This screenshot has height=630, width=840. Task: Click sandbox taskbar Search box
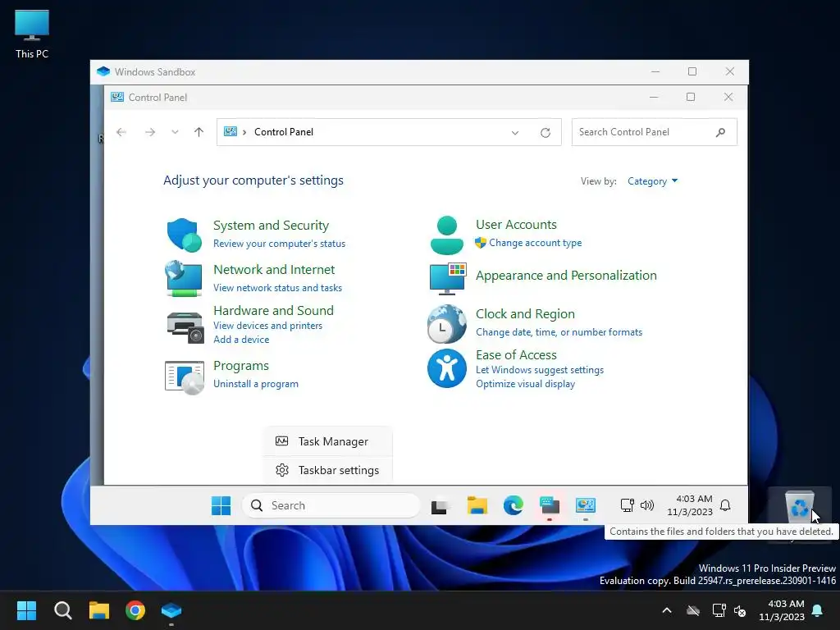(x=331, y=505)
